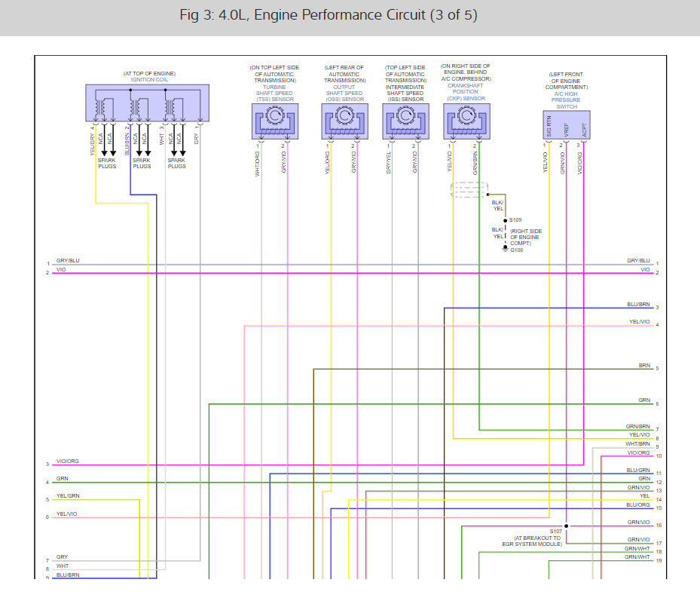Click the 'CRANKSHAFT POSITION (CKP) SENSOR' label
The width and height of the screenshot is (700, 601).
click(x=466, y=91)
